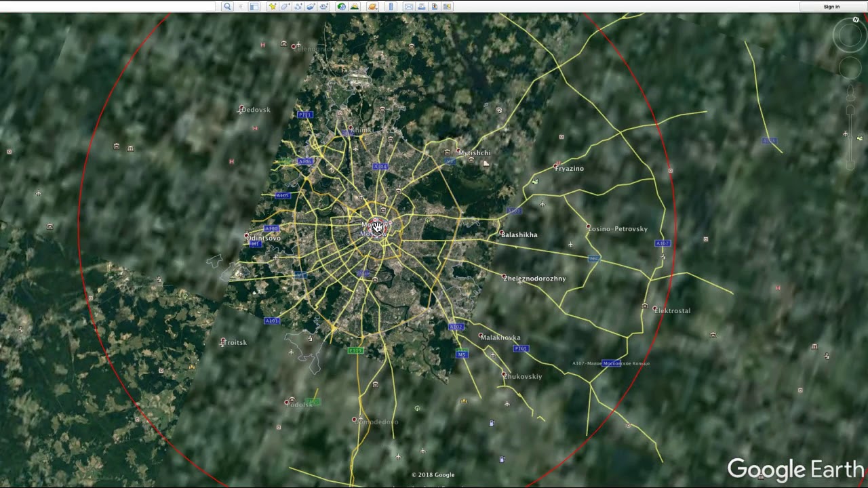Click the Sign in button

point(831,7)
